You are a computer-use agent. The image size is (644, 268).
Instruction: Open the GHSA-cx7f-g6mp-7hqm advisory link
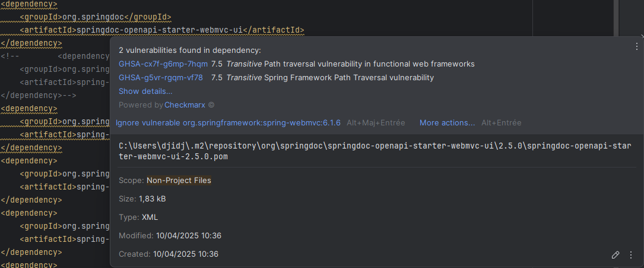pos(163,64)
